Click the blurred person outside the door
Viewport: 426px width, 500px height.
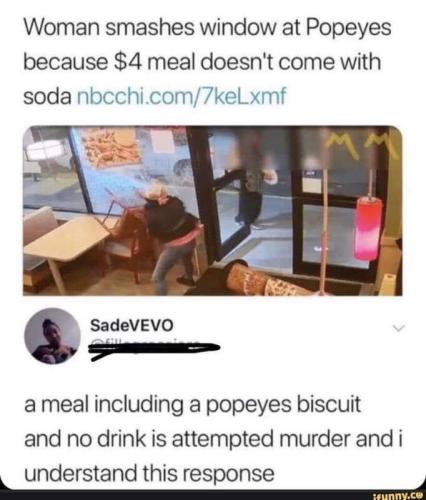tap(255, 178)
